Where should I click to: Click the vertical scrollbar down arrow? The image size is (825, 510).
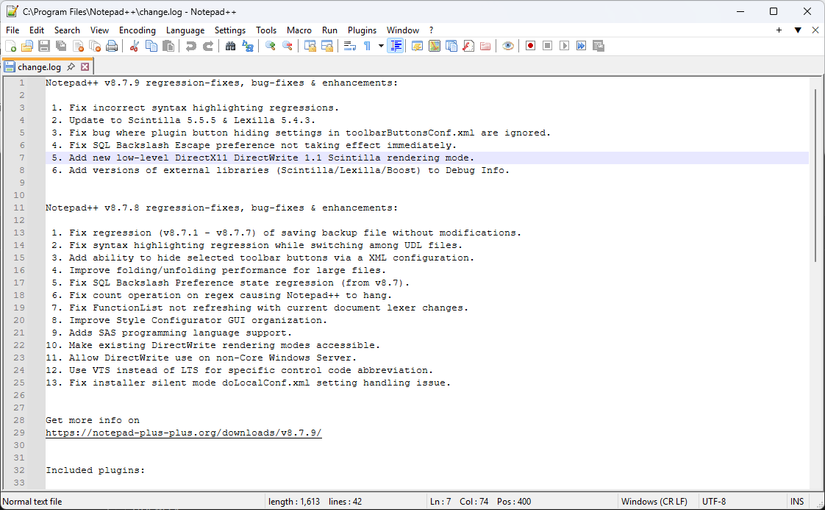tap(817, 485)
